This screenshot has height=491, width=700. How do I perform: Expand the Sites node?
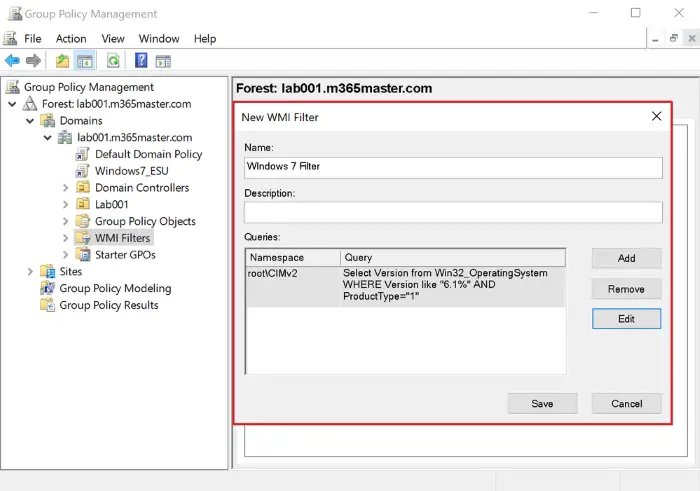click(x=30, y=271)
